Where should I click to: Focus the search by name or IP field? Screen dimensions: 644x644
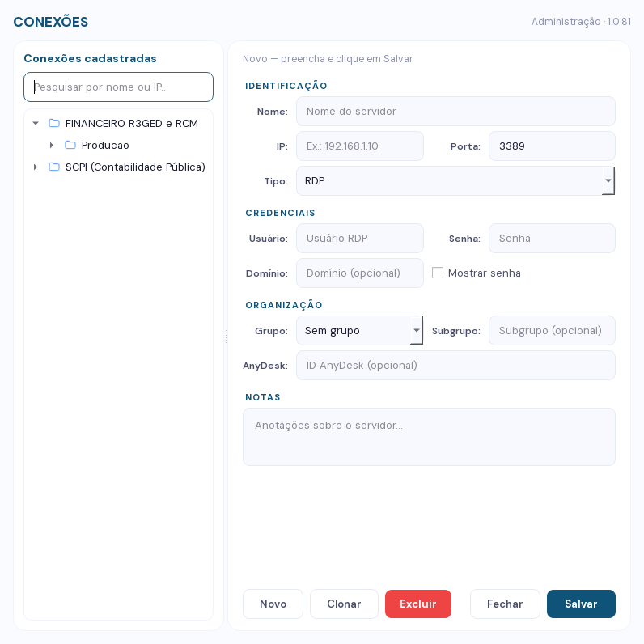118,87
